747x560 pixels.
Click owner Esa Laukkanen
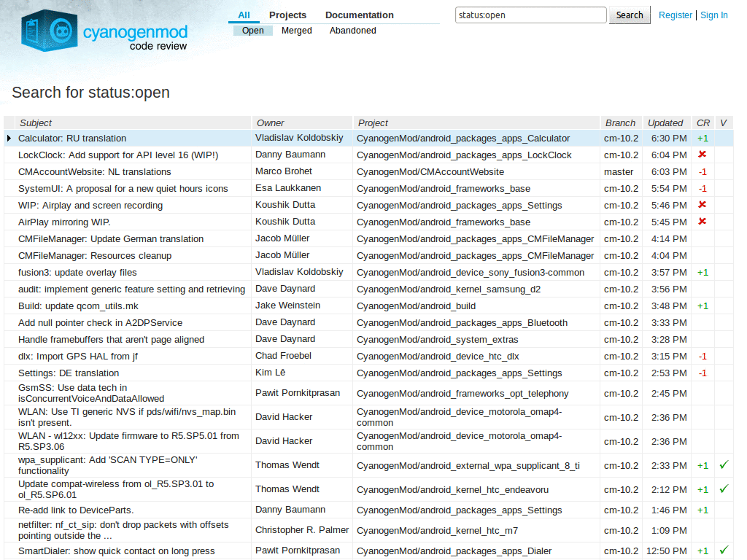288,188
